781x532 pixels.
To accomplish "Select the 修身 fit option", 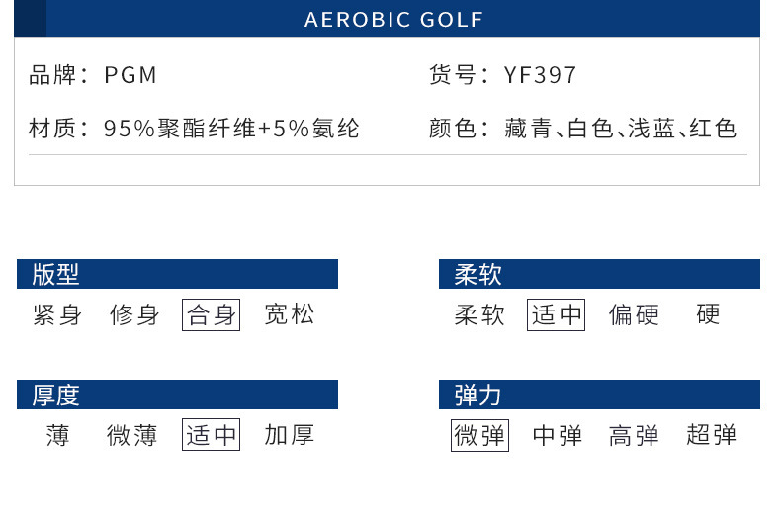I will pyautogui.click(x=134, y=315).
